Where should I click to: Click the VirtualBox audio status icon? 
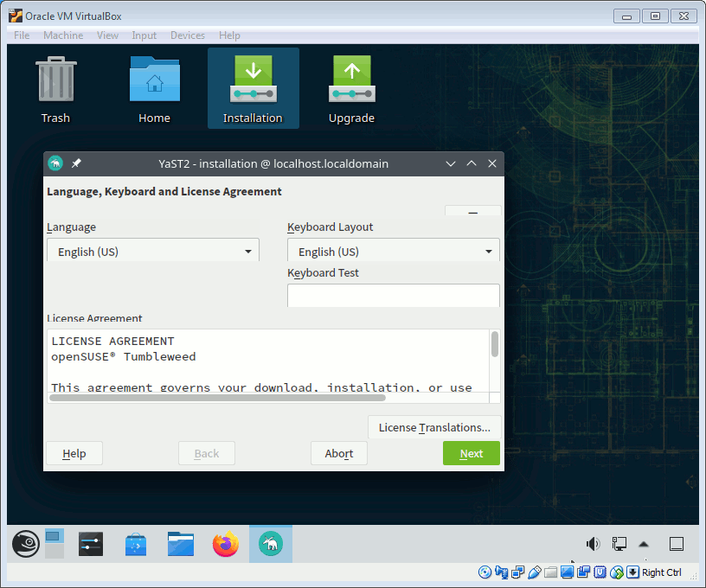(502, 572)
